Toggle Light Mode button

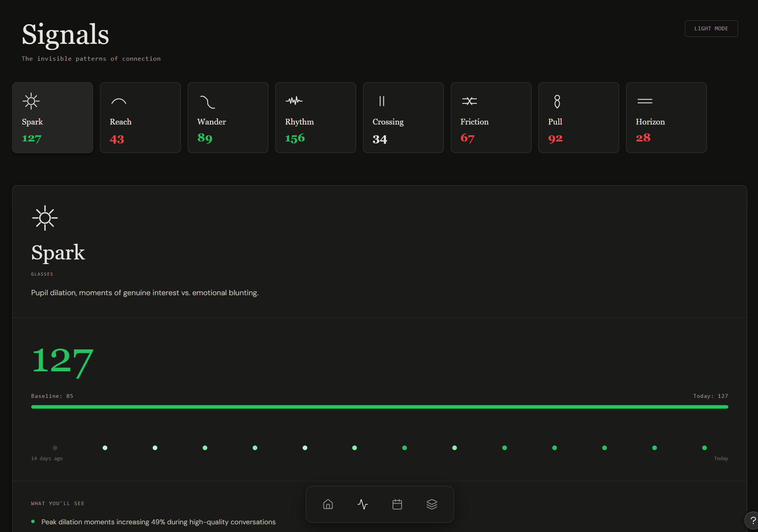point(711,29)
